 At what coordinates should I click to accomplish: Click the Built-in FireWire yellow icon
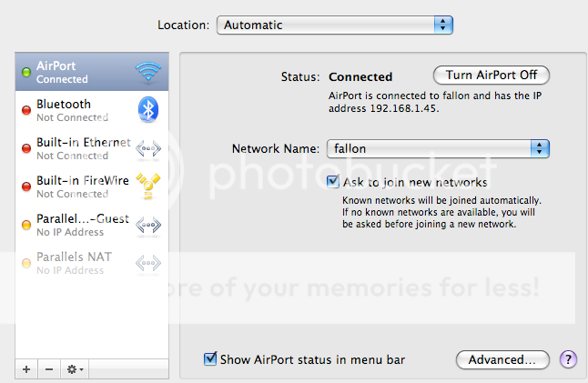pyautogui.click(x=148, y=186)
